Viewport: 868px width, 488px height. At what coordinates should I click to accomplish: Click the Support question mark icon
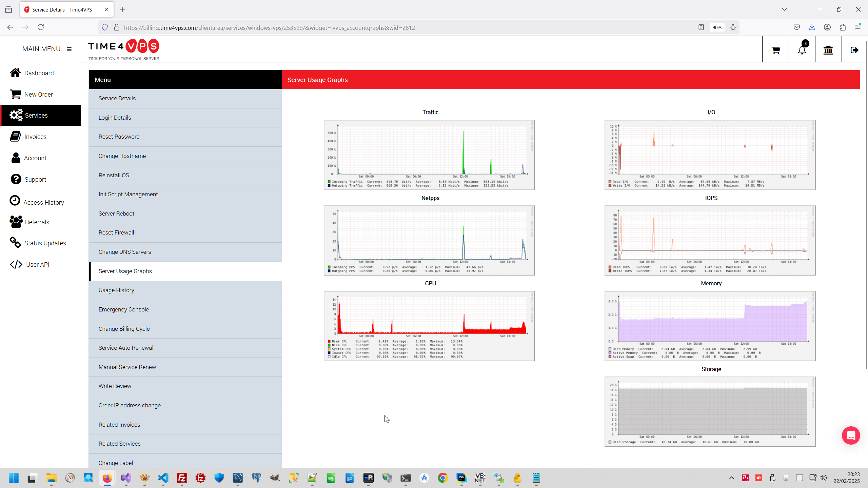pos(16,179)
